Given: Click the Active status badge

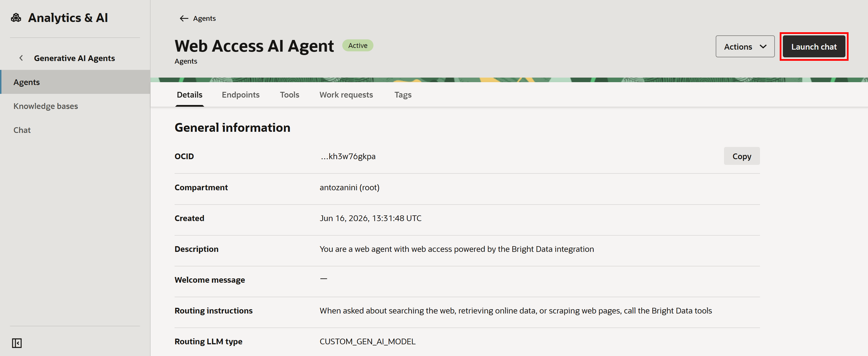Looking at the screenshot, I should [x=357, y=45].
